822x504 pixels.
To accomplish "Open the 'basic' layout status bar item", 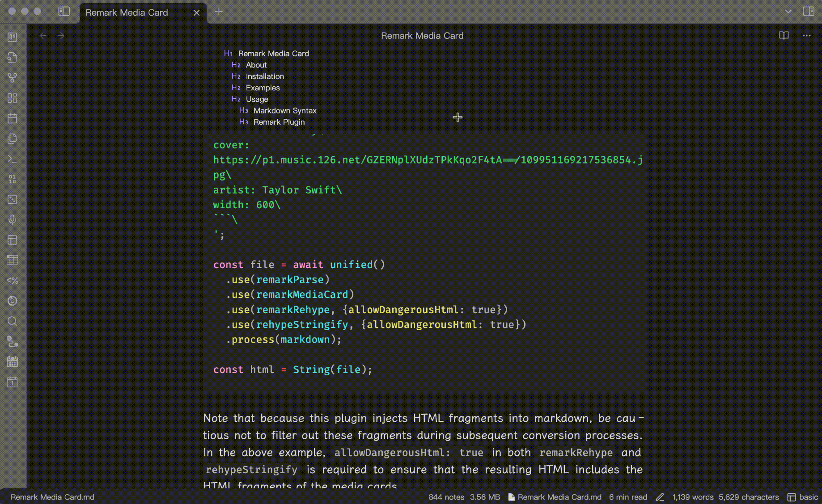I will (x=803, y=497).
